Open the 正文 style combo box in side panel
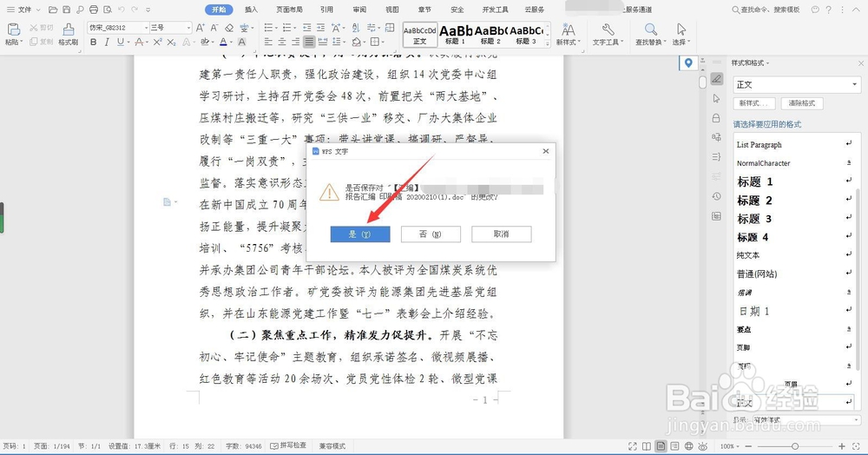Viewport: 868px width, 455px height. tap(797, 85)
